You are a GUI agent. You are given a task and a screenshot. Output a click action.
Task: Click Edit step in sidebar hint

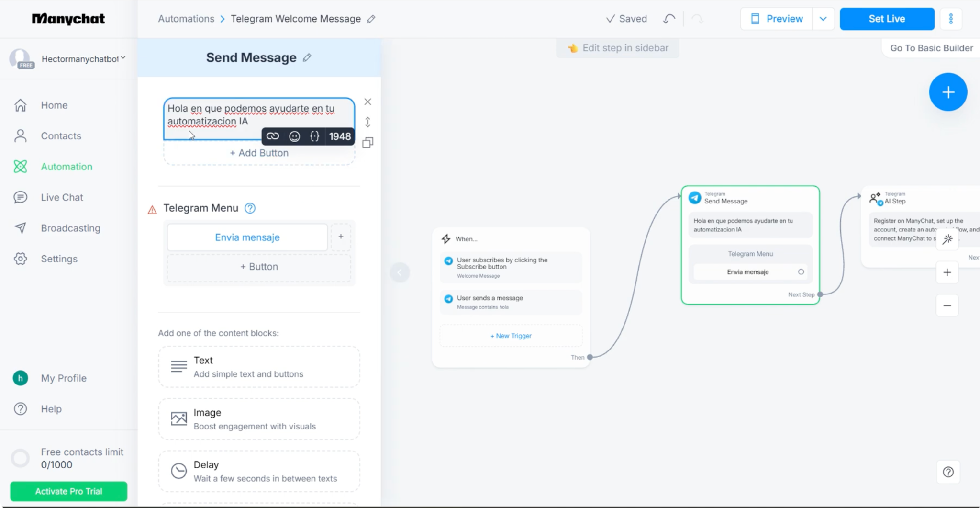pyautogui.click(x=618, y=48)
